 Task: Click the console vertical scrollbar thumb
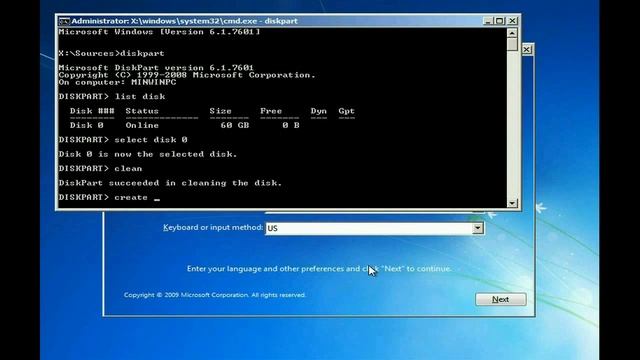point(512,44)
